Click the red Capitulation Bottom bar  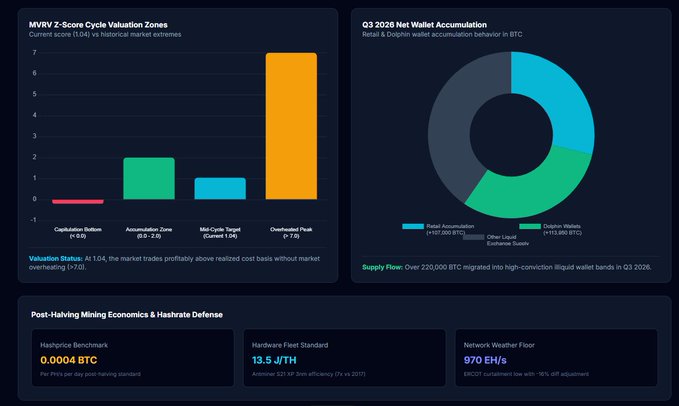78,201
